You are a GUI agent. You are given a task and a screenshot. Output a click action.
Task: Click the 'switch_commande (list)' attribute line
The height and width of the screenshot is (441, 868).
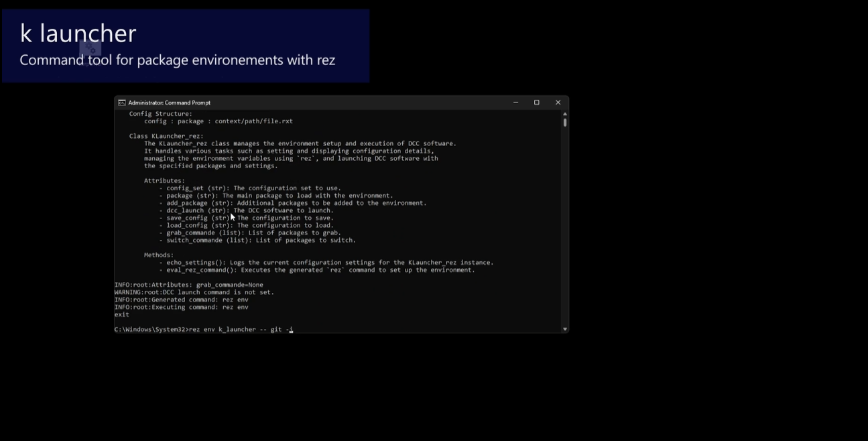(257, 240)
